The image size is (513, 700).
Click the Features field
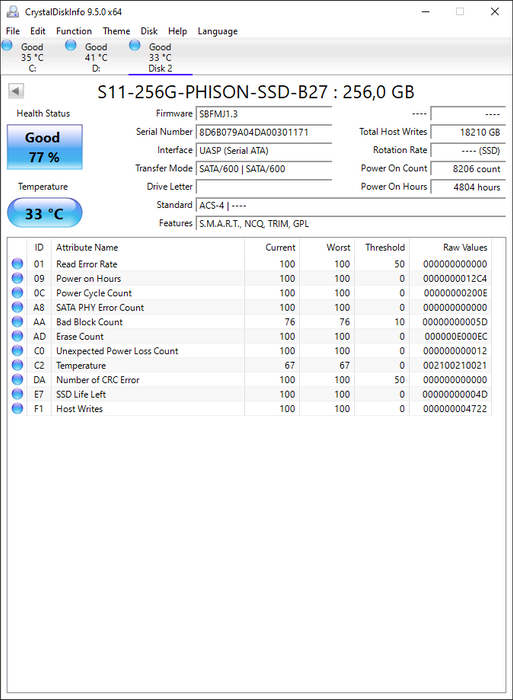point(350,224)
